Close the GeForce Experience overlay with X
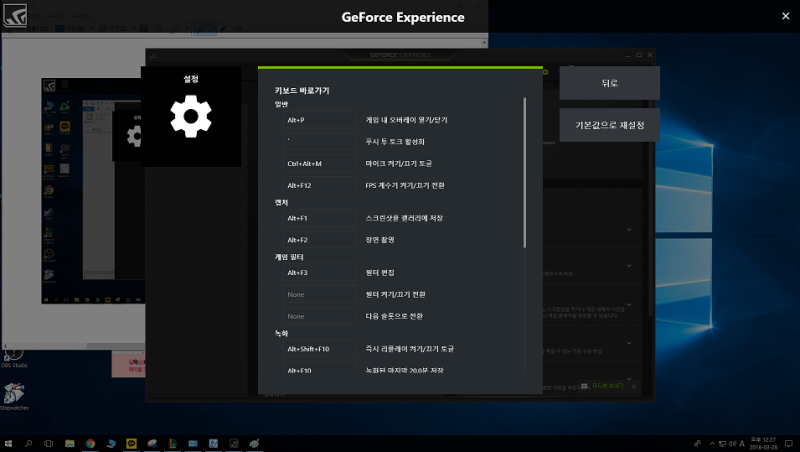Viewport: 800px width, 452px height. pos(785,16)
